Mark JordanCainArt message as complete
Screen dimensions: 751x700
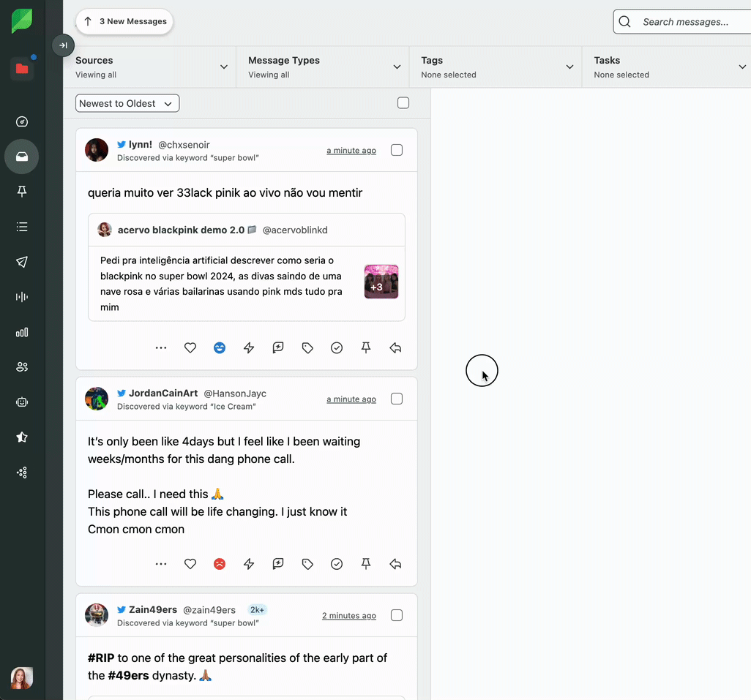click(x=337, y=564)
